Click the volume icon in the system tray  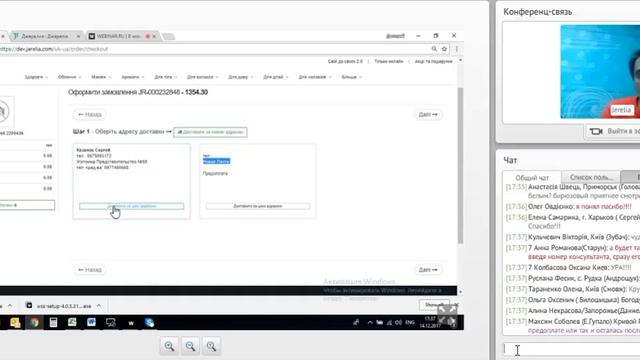click(x=399, y=322)
